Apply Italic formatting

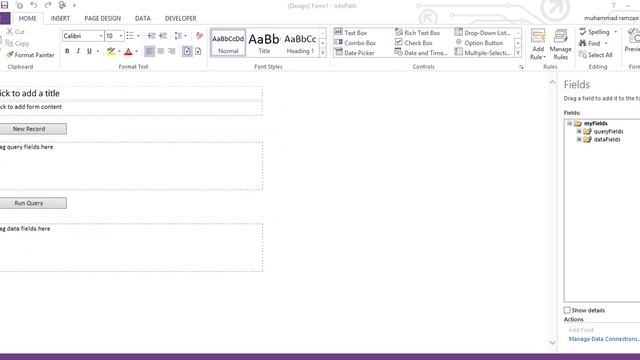[x=78, y=51]
